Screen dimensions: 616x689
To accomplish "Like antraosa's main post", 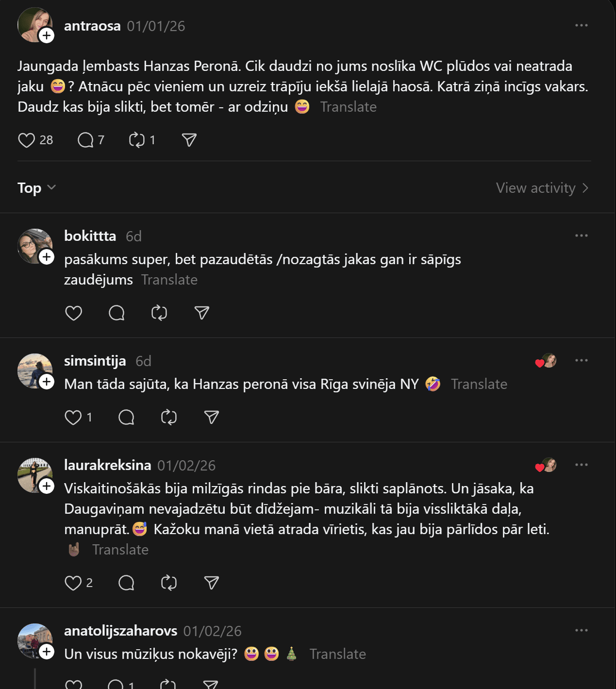I will pos(27,140).
